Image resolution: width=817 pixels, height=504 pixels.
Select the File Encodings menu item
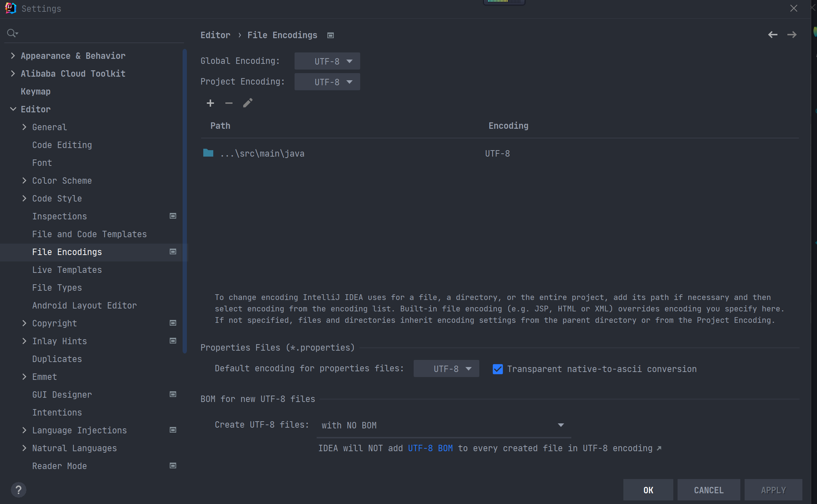[x=67, y=252]
